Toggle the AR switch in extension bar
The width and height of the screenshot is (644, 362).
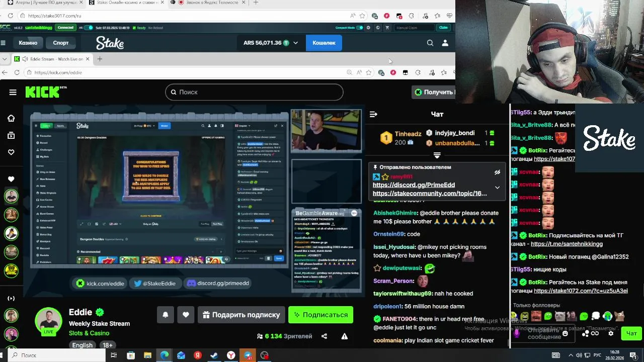pos(89,28)
